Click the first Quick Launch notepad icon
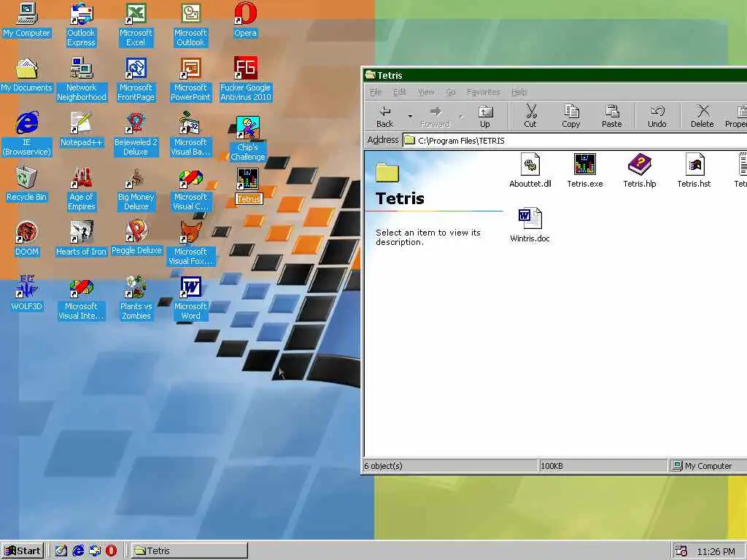This screenshot has width=747, height=560. (x=61, y=551)
